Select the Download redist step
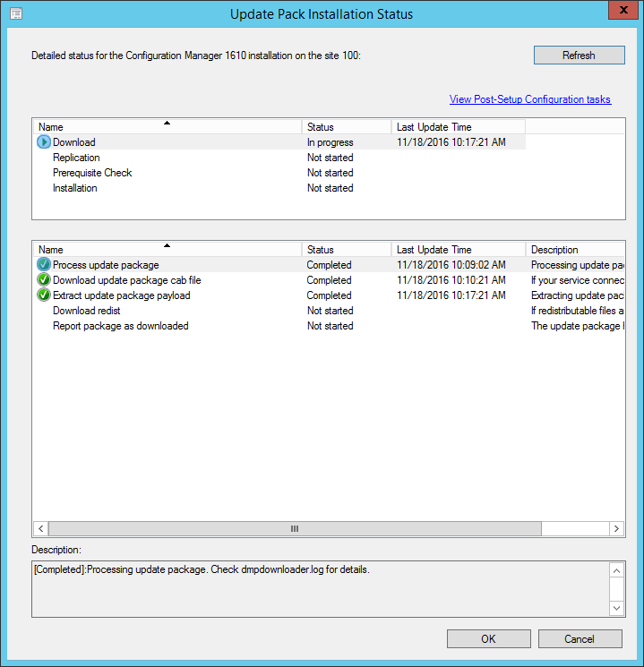 tap(329, 311)
